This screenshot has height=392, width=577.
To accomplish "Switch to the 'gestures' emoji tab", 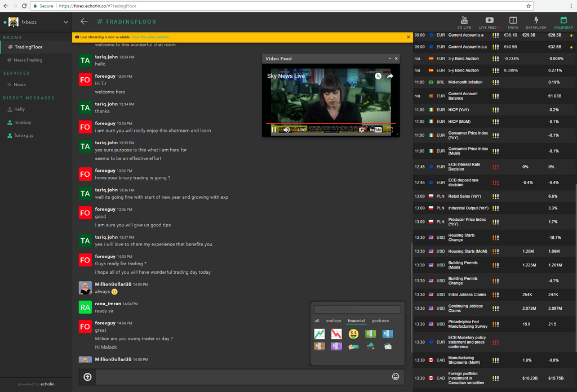I will [x=380, y=320].
